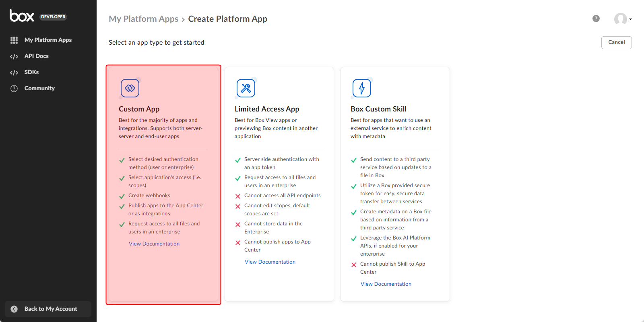The height and width of the screenshot is (322, 644).
Task: Open My Platform Apps in sidebar
Action: (48, 40)
